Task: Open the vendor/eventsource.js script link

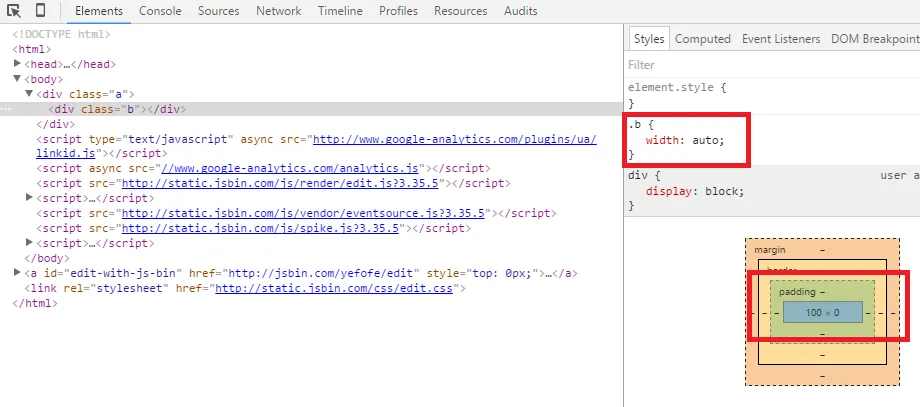Action: (303, 213)
